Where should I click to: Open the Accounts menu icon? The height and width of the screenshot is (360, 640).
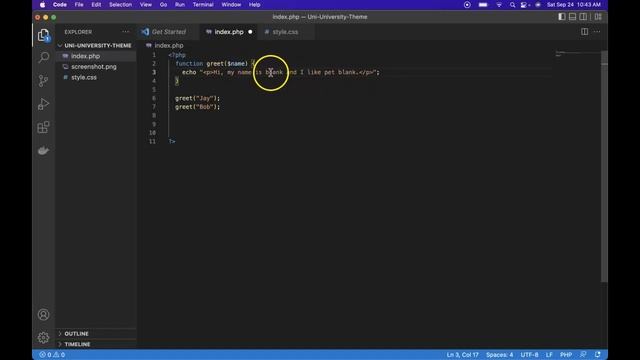tap(43, 315)
